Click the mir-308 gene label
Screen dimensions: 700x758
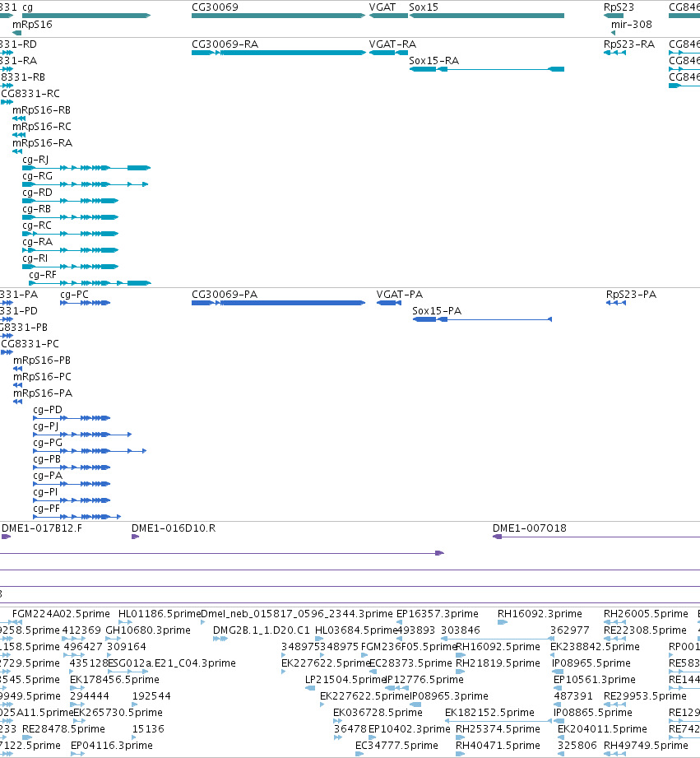tap(632, 24)
